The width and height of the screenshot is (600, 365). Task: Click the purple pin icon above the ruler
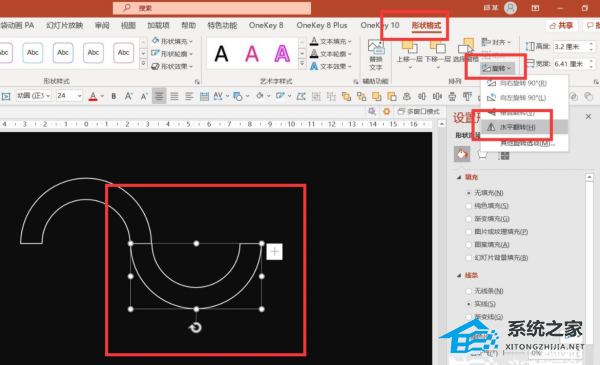click(372, 111)
